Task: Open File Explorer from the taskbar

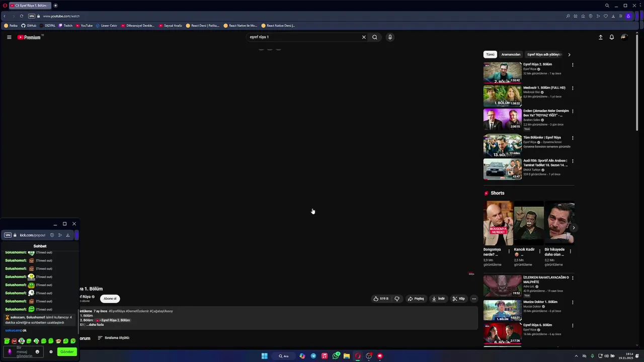Action: (x=347, y=356)
